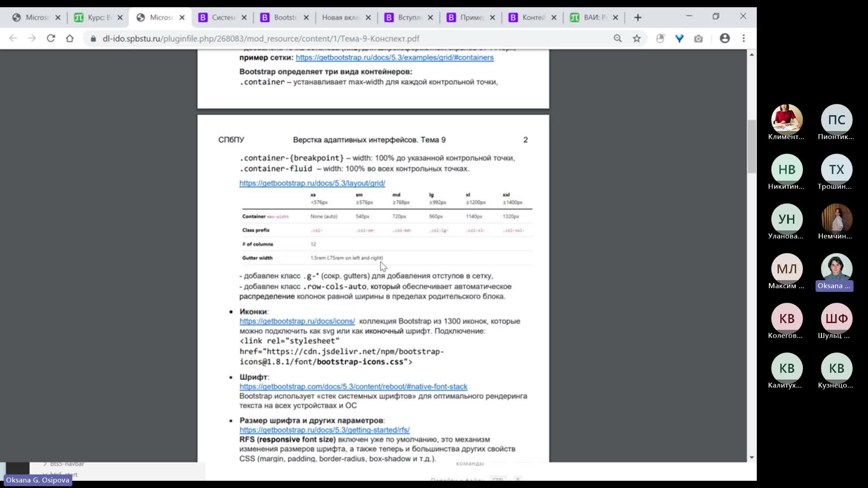Viewport: 868px width, 488px height.
Task: Open the user profile icon
Action: 725,38
